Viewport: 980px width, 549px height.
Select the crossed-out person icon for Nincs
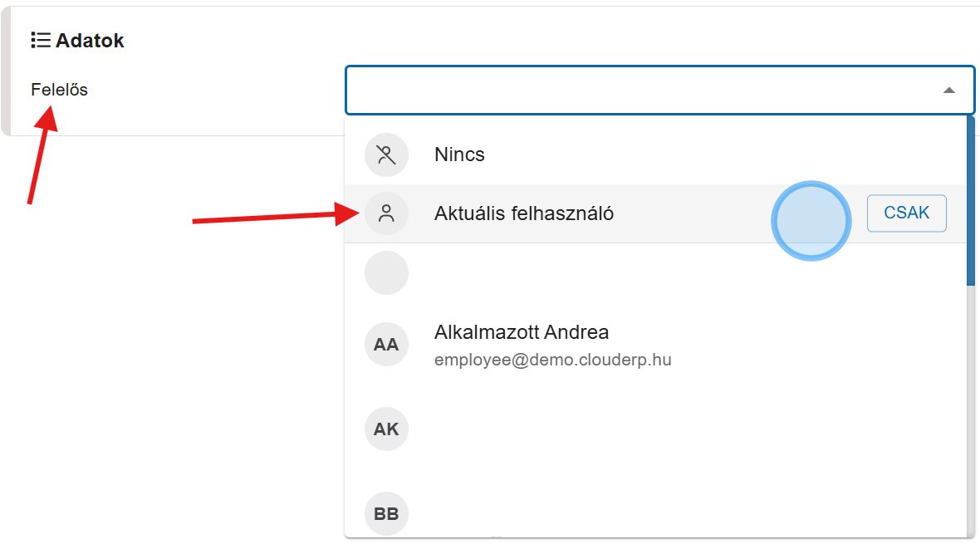[x=386, y=154]
